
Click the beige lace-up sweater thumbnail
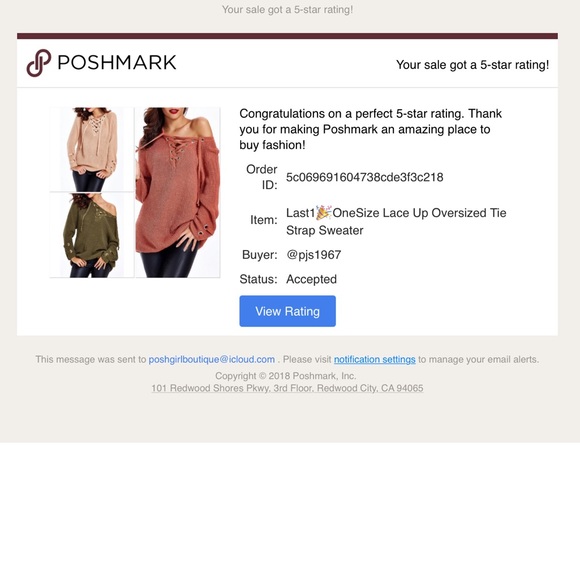tap(92, 149)
